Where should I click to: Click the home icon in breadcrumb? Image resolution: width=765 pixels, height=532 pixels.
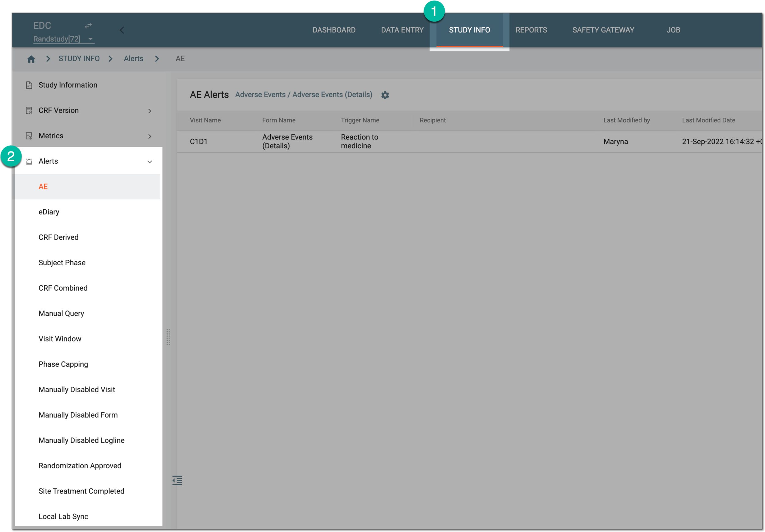31,59
